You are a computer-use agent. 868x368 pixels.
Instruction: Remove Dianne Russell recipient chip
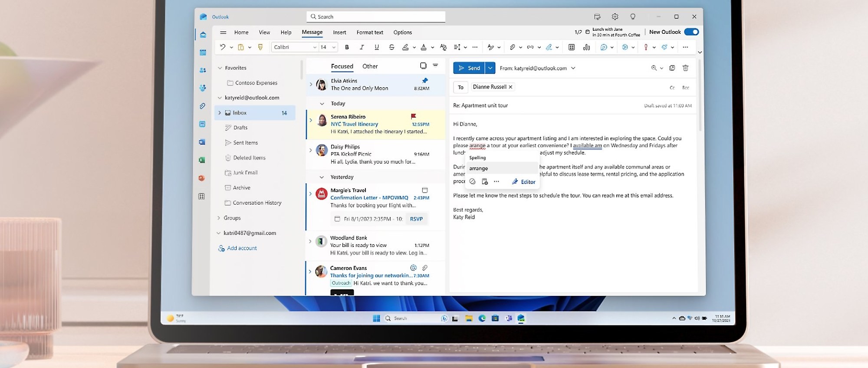pyautogui.click(x=510, y=87)
